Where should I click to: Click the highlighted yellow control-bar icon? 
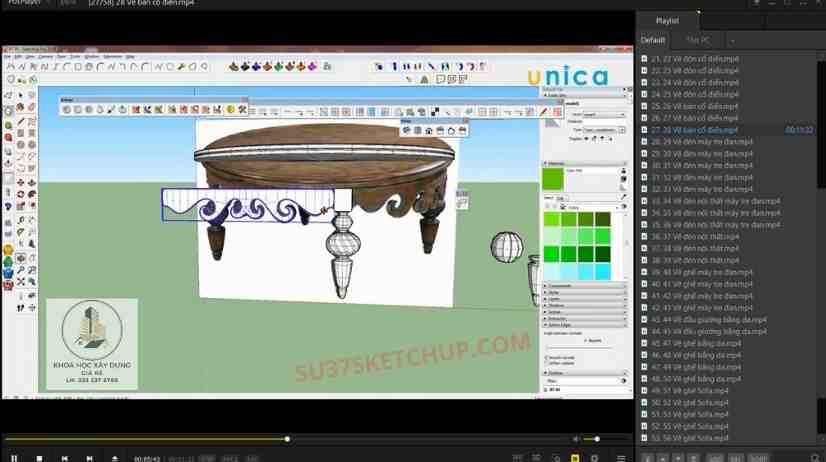pyautogui.click(x=575, y=458)
